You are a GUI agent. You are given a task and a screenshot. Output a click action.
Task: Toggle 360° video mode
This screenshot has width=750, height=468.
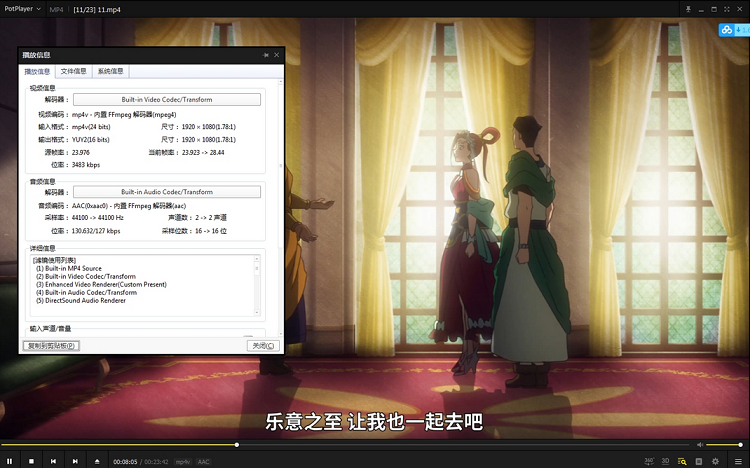click(647, 461)
